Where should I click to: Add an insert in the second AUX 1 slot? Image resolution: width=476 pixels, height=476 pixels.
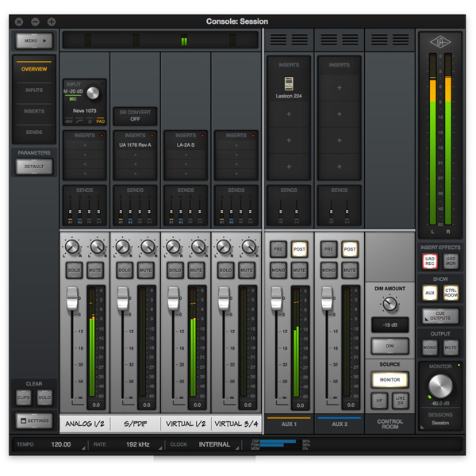[289, 114]
